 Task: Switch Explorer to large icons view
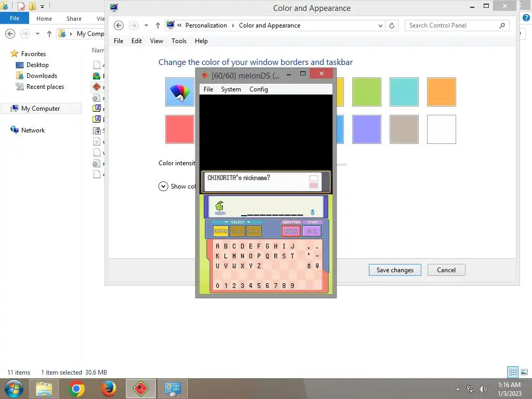point(524,372)
